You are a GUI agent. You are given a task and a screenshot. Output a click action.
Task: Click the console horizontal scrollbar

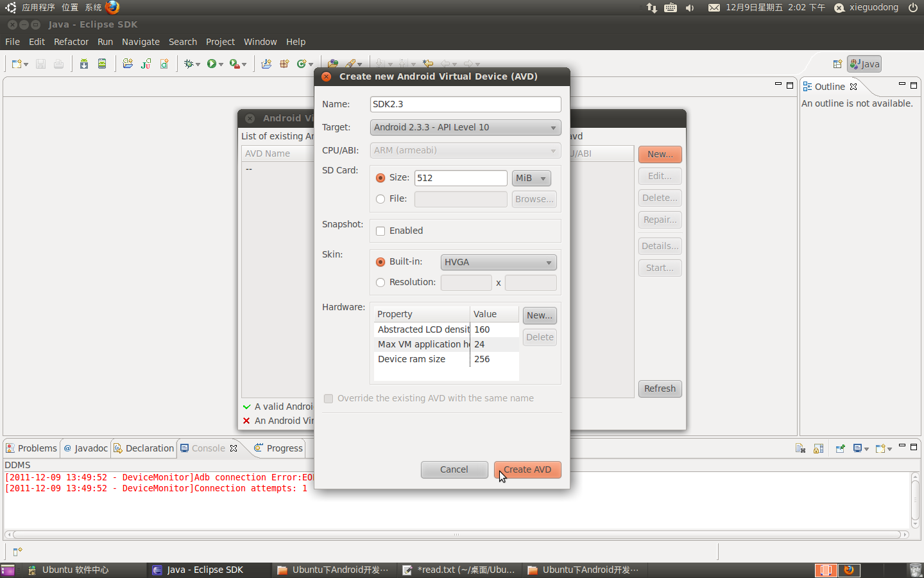pyautogui.click(x=456, y=534)
